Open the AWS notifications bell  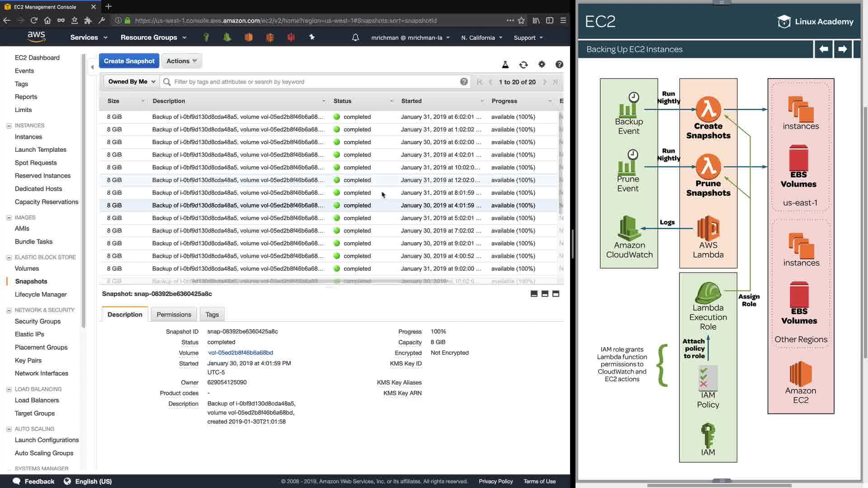(x=355, y=38)
